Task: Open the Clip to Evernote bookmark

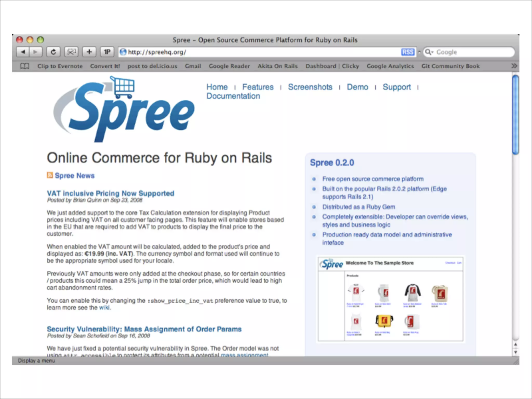Action: (x=60, y=66)
